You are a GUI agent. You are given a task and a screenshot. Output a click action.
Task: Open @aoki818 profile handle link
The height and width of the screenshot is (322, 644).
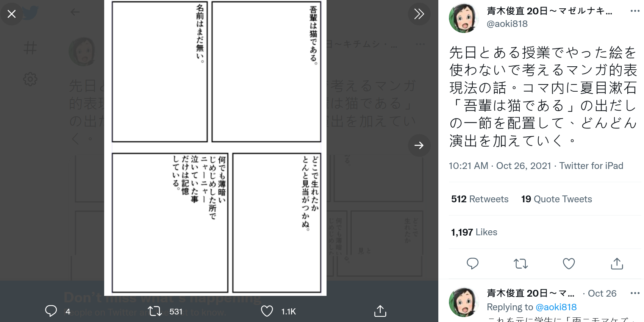pos(507,23)
